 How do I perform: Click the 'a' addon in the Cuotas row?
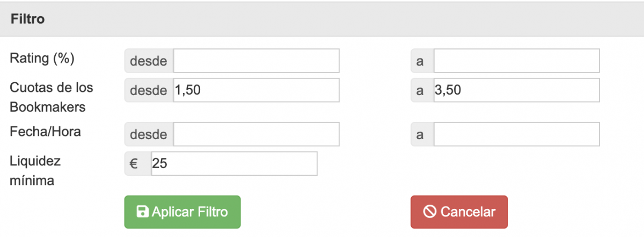pyautogui.click(x=420, y=90)
